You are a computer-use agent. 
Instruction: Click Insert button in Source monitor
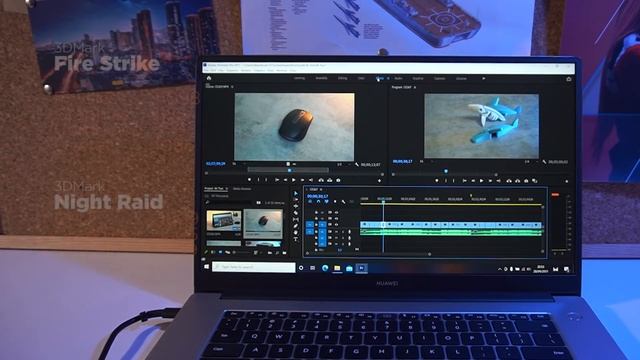321,180
